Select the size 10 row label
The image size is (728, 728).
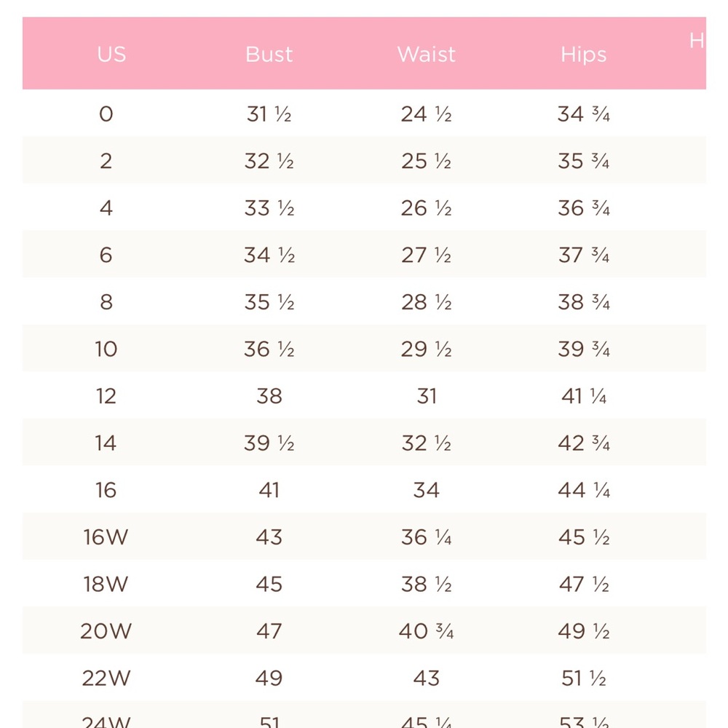106,349
